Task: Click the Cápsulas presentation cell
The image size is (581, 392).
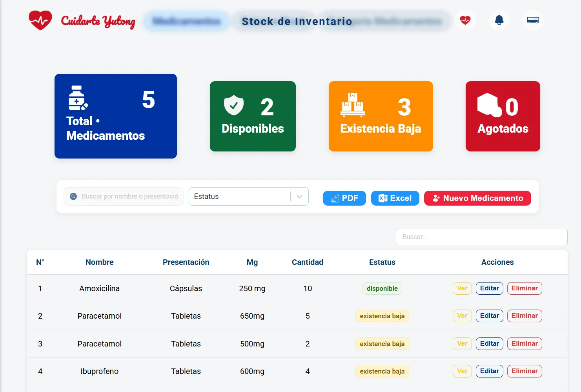Action: pos(186,288)
